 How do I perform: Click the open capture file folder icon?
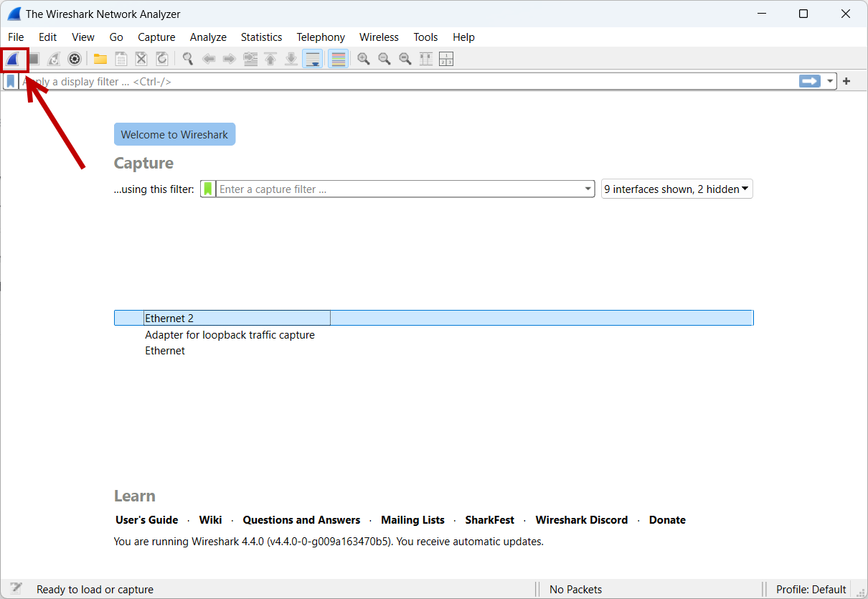point(100,59)
